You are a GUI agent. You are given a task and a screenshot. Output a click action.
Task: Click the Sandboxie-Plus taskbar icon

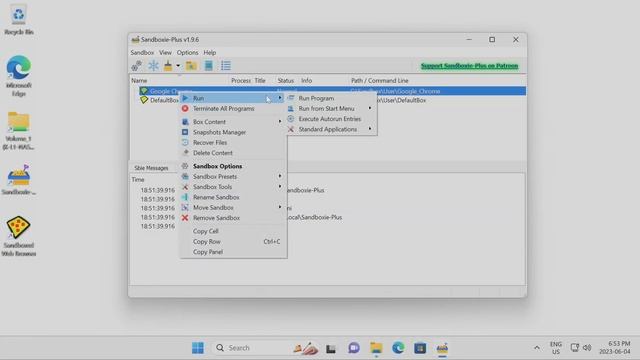pyautogui.click(x=442, y=348)
